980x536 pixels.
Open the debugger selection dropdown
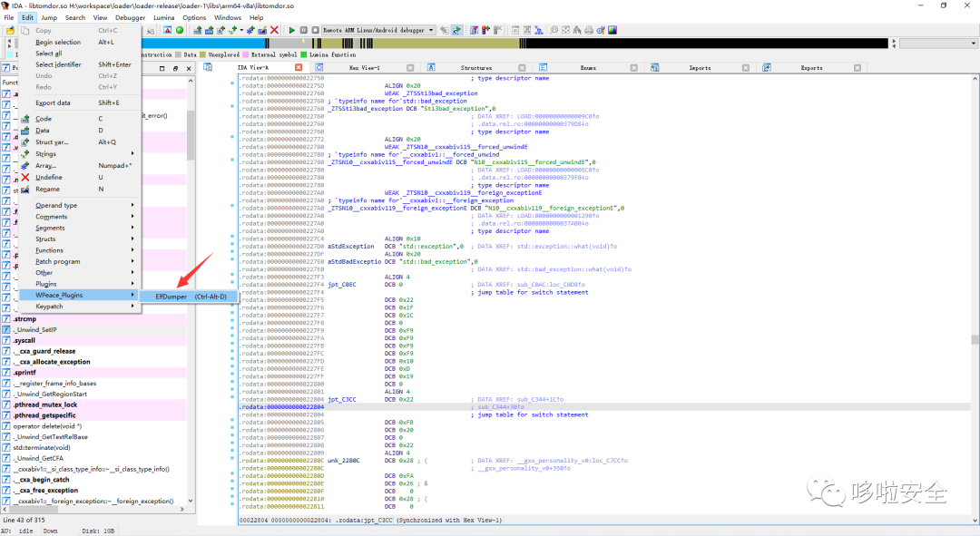point(431,30)
